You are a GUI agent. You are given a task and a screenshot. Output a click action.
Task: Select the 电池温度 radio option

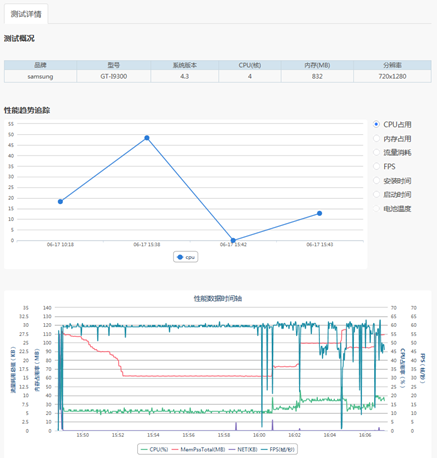[376, 209]
